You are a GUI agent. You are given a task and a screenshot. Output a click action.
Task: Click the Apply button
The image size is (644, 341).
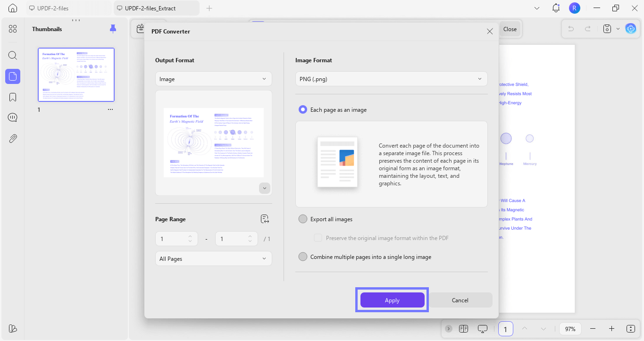point(392,300)
